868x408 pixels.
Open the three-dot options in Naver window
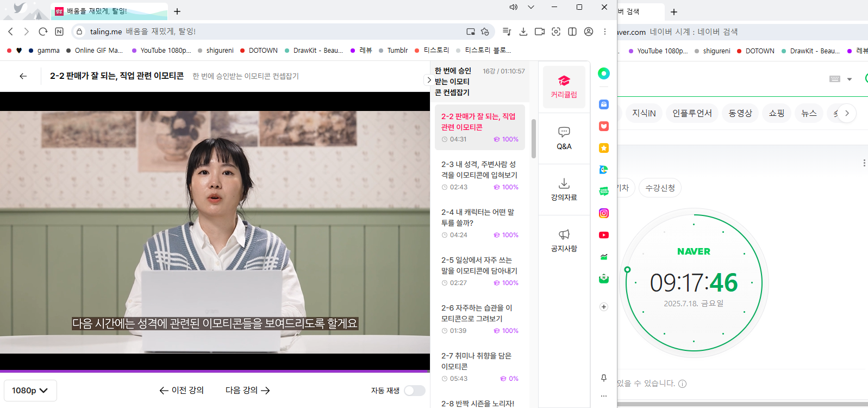(864, 163)
